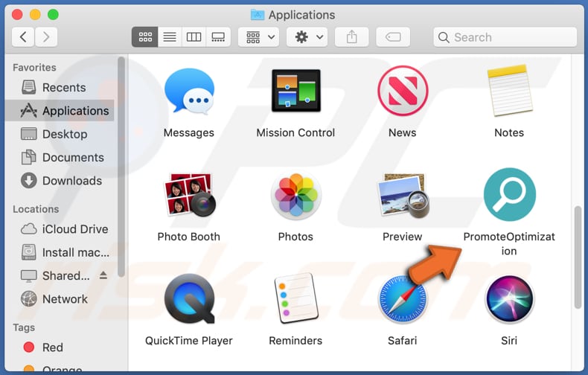Open Documents in the sidebar

tap(60, 157)
